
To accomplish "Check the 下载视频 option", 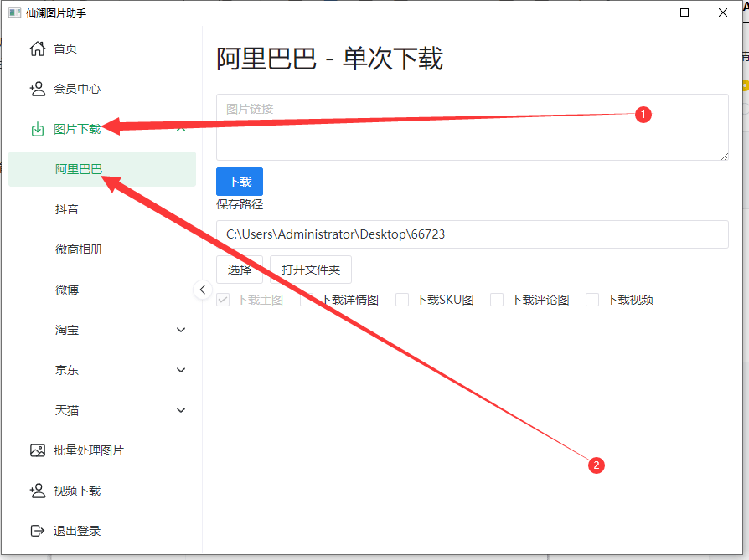I will (x=592, y=300).
